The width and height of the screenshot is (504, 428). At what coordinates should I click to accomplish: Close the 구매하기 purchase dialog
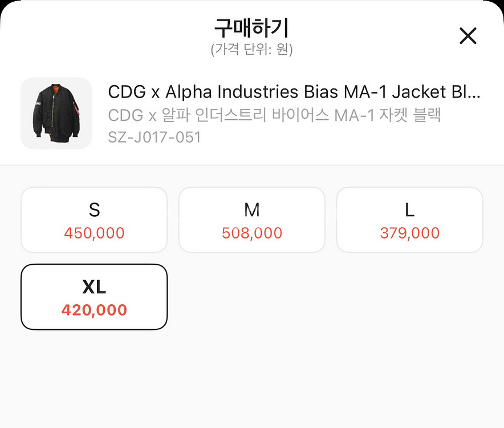468,35
